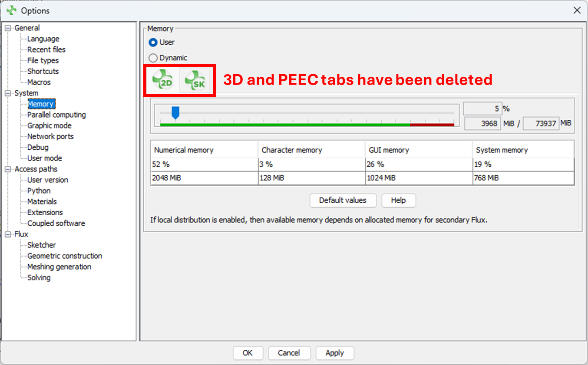Click the memory slider blue handle
The image size is (588, 365).
tap(175, 113)
